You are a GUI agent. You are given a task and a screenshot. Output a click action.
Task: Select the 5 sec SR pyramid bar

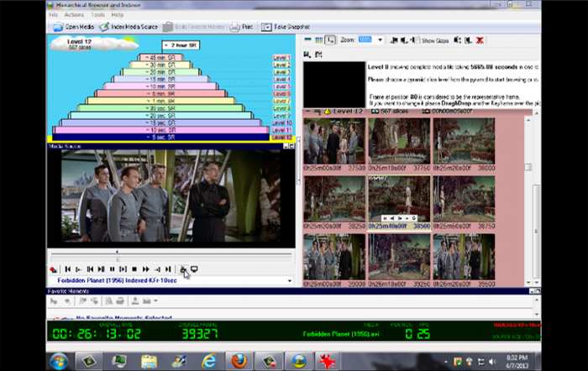160,137
